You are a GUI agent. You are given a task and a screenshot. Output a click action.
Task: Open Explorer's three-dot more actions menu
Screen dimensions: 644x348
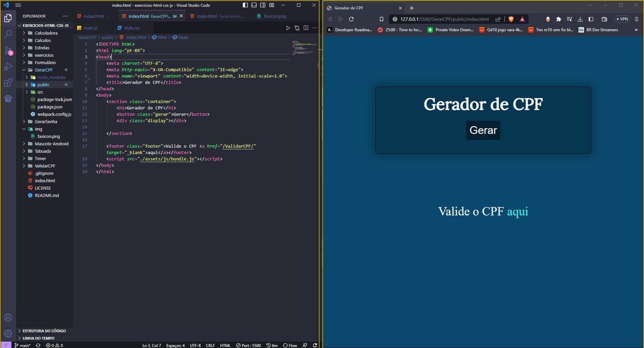[x=67, y=16]
